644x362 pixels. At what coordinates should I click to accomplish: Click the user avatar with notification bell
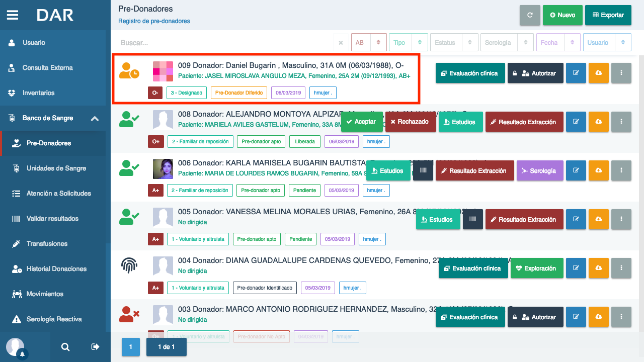click(16, 347)
